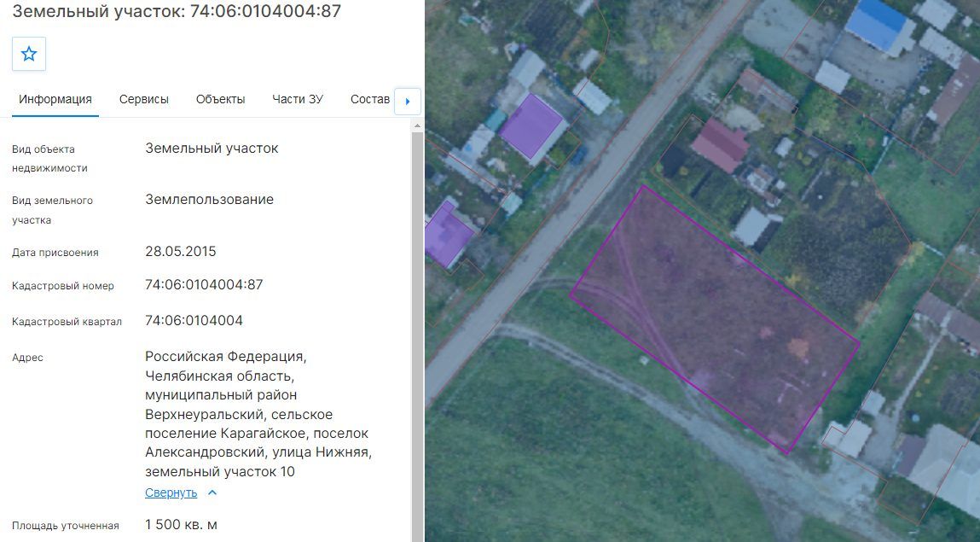Image resolution: width=980 pixels, height=542 pixels.
Task: Switch to the Сервисы tab
Action: [x=144, y=99]
